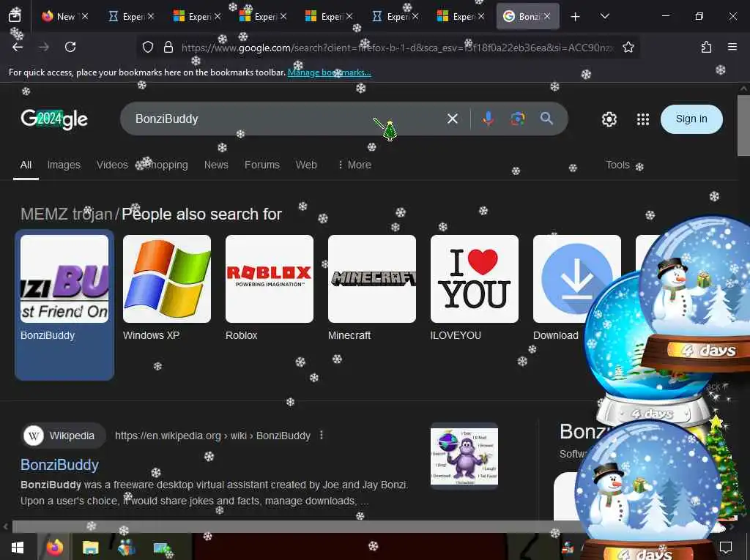
Task: Open the BonziBuddy Wikipedia result title
Action: coord(60,465)
